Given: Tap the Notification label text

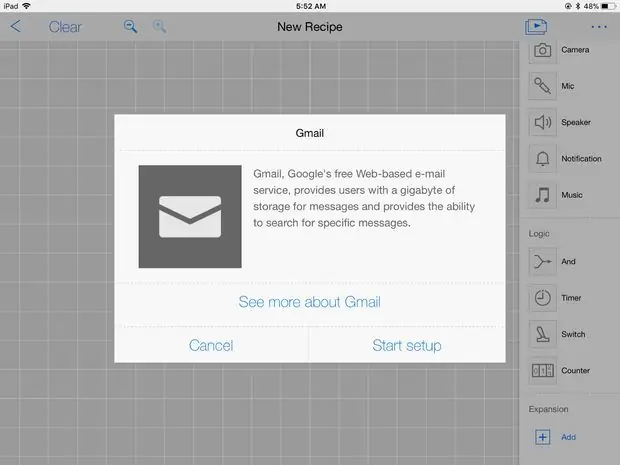Looking at the screenshot, I should [581, 159].
